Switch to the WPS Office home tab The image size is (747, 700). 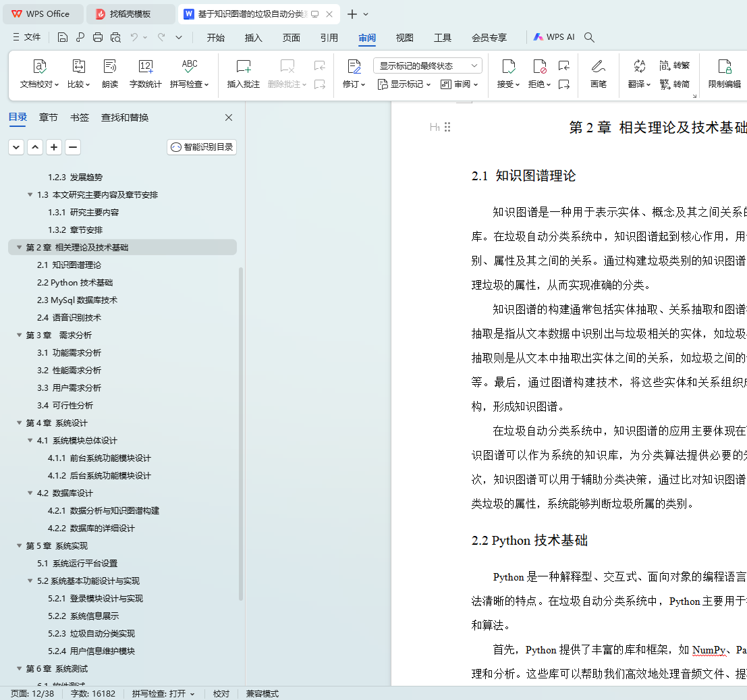pos(43,14)
